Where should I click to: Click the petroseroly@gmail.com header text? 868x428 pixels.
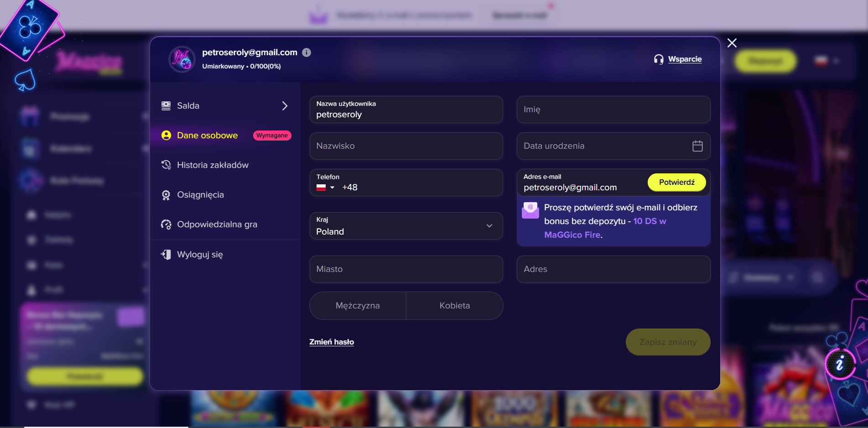pyautogui.click(x=249, y=52)
